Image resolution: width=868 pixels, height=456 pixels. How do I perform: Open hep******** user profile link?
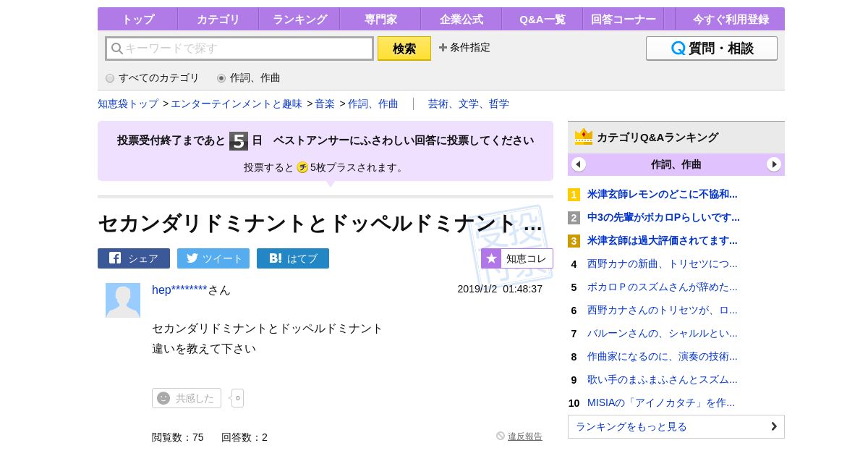pyautogui.click(x=179, y=290)
